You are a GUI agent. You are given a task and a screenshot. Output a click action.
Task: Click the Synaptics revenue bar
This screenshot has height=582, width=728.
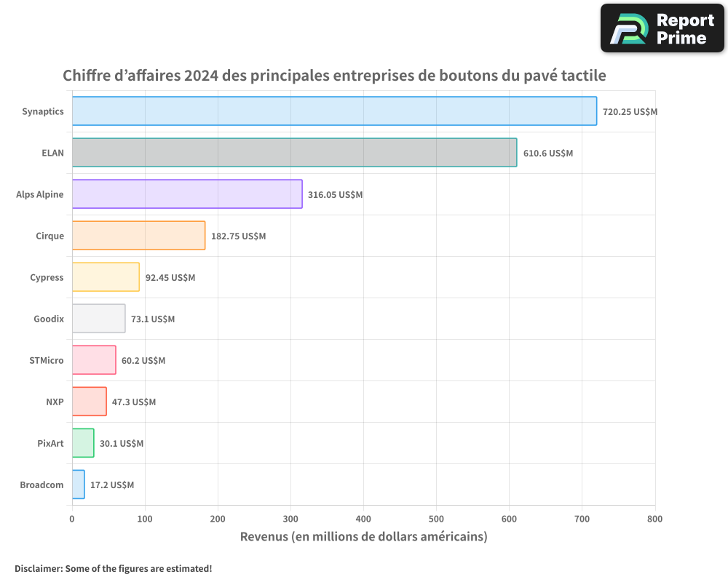(334, 111)
